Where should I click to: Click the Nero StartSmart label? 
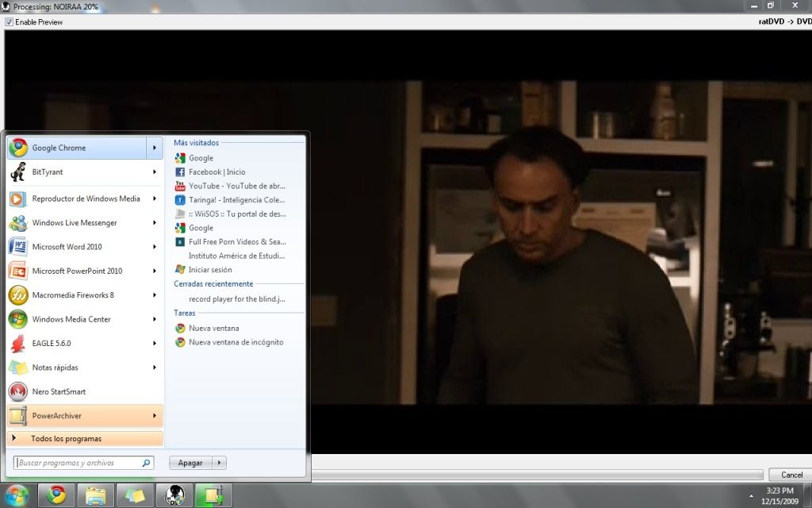pyautogui.click(x=59, y=392)
